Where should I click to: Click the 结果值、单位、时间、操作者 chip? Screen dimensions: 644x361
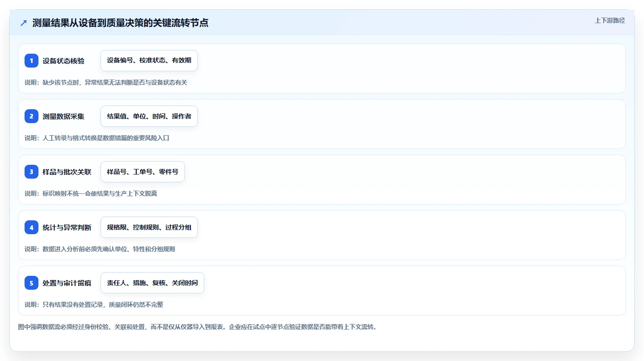[149, 116]
